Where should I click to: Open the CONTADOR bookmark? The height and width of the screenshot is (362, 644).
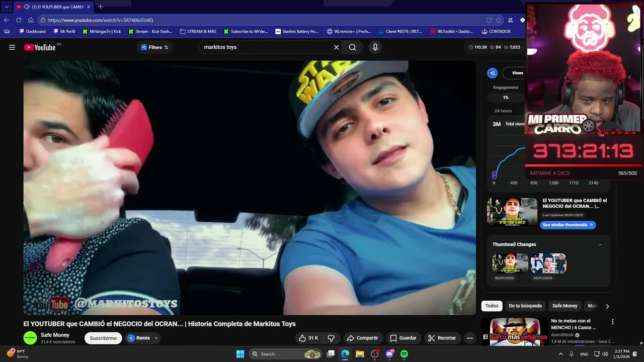pyautogui.click(x=496, y=31)
